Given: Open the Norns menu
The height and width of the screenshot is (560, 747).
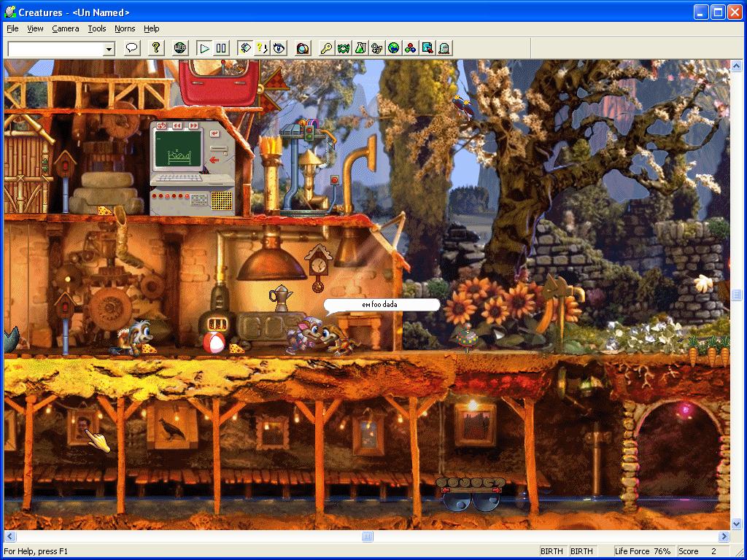Looking at the screenshot, I should point(125,28).
